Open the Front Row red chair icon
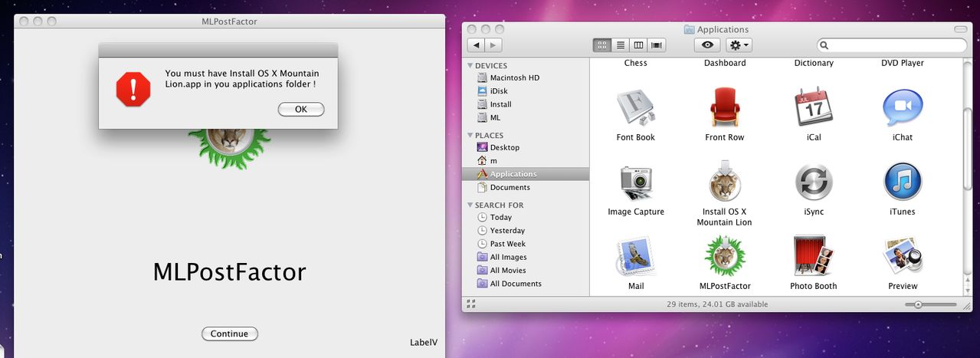This screenshot has width=980, height=358. point(725,107)
